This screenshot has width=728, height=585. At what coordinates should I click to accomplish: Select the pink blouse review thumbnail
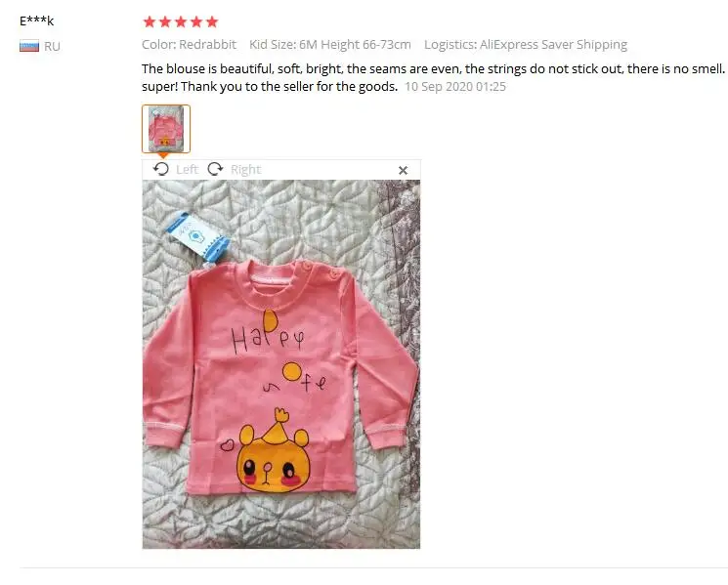(x=166, y=129)
